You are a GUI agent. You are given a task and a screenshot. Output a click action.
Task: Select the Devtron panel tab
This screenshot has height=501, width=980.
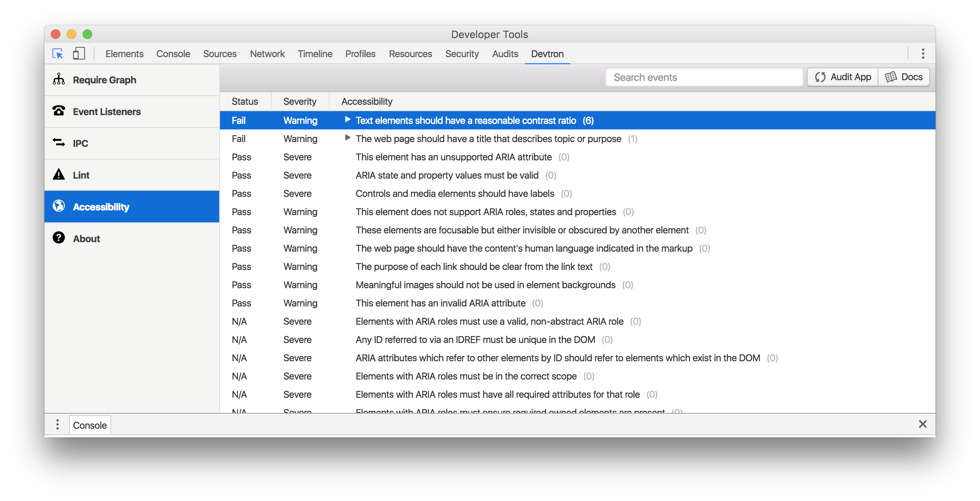tap(547, 54)
